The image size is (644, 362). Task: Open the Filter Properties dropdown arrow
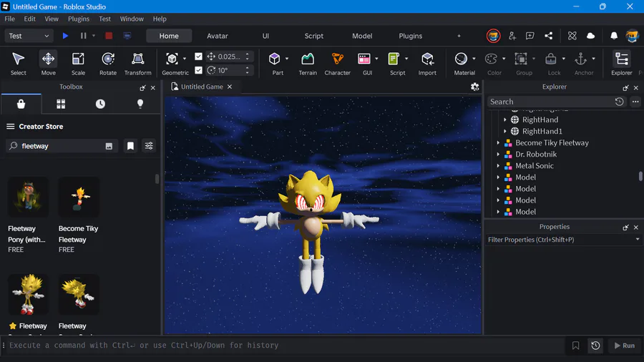(638, 239)
